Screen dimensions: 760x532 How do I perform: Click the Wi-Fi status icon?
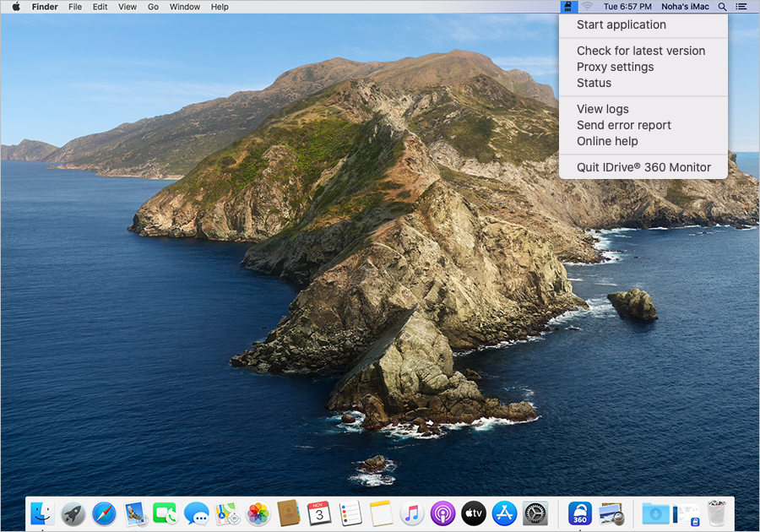(x=587, y=7)
